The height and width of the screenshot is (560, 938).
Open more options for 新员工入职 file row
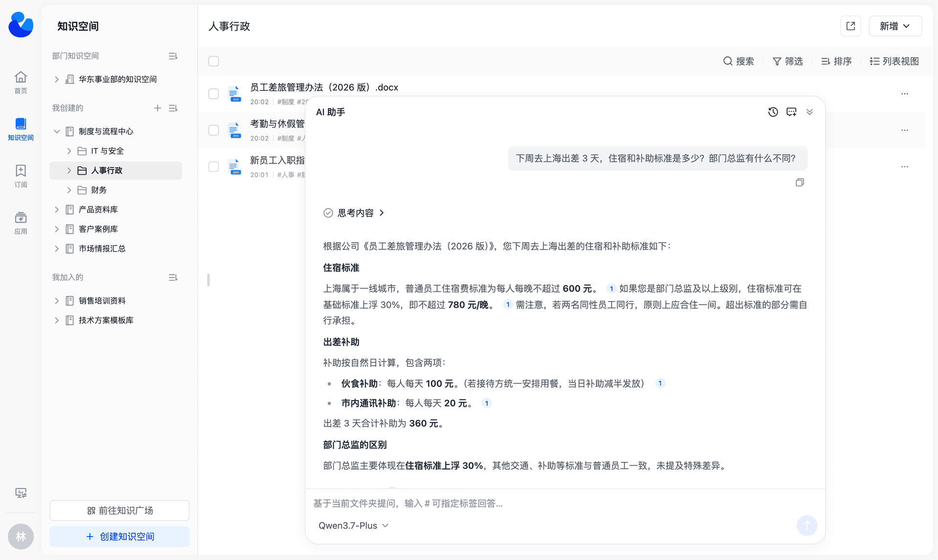click(905, 166)
